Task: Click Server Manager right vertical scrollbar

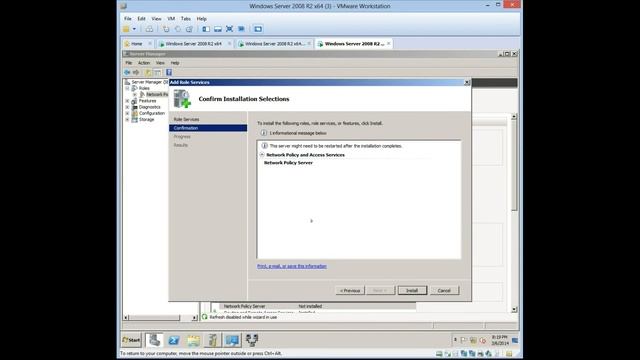Action: (514, 212)
